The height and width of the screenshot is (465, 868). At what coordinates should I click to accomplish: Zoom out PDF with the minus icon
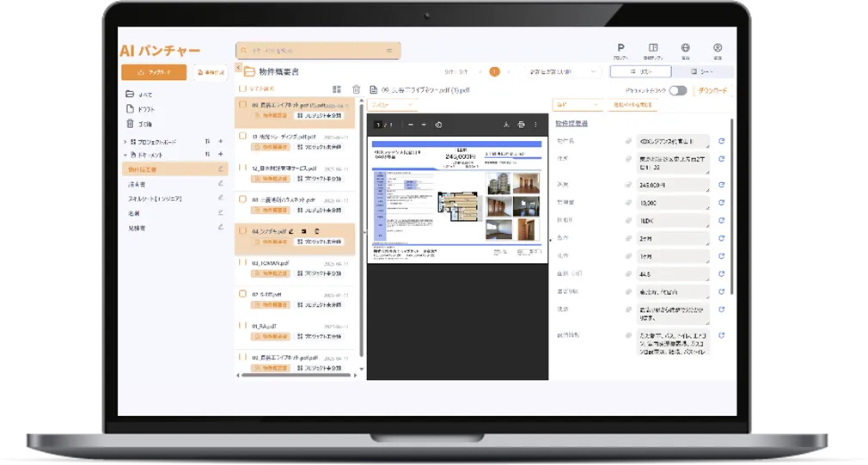(411, 125)
